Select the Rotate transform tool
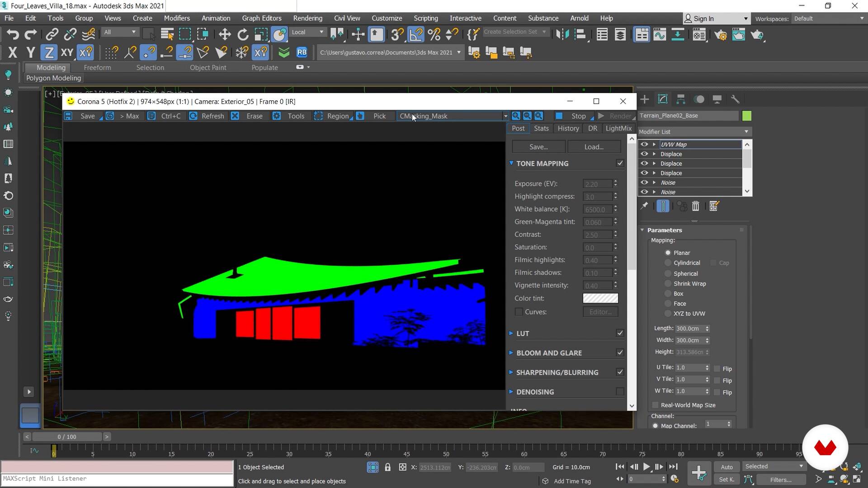 (243, 34)
